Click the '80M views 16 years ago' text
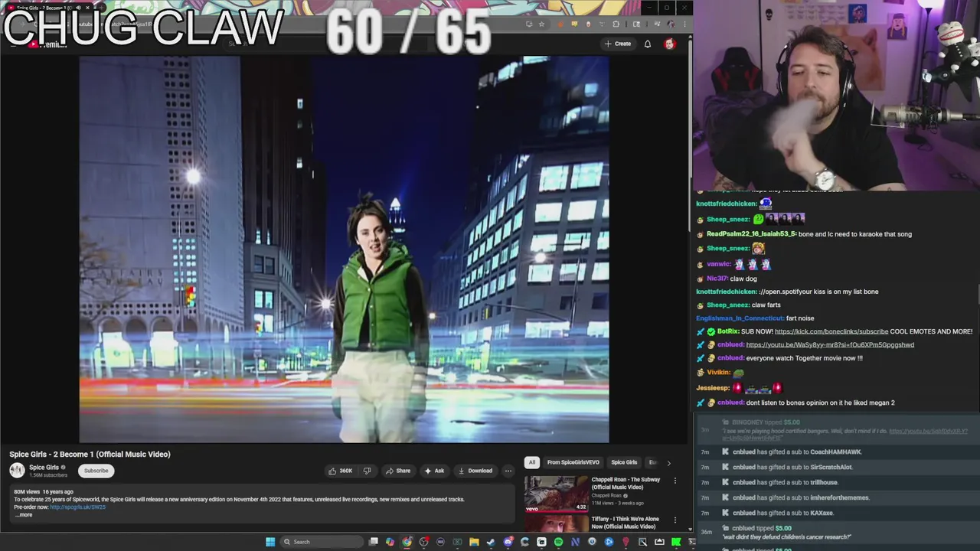Image resolution: width=980 pixels, height=551 pixels. (x=43, y=491)
